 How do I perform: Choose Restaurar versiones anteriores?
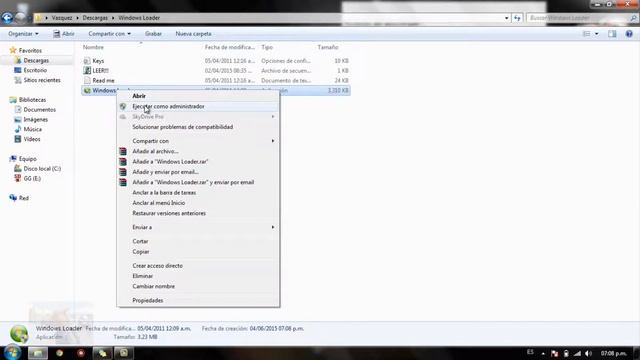point(169,213)
